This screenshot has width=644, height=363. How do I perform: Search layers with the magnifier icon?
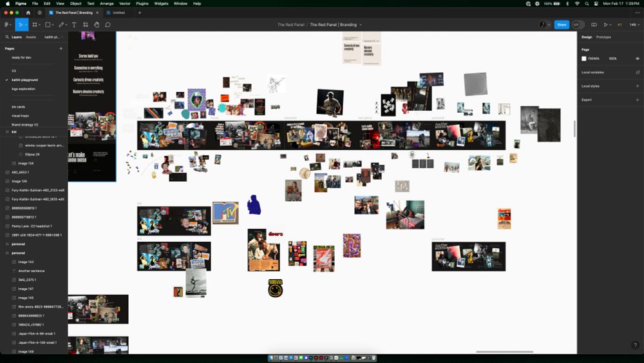(x=7, y=37)
